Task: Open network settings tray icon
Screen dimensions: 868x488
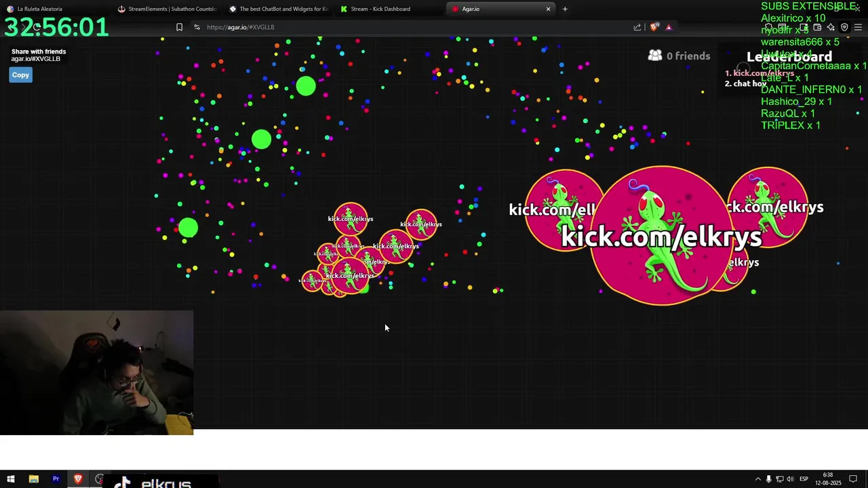Action: (x=779, y=479)
